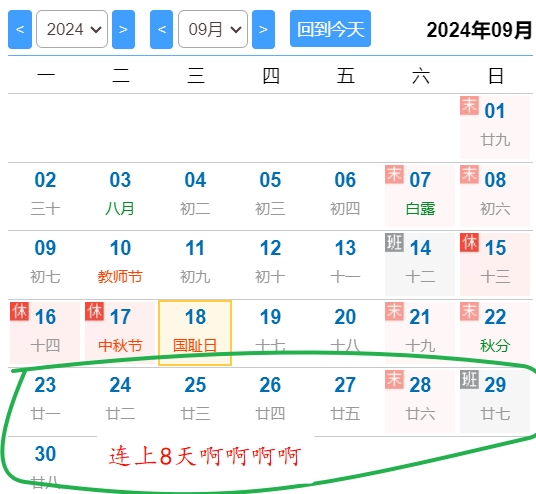The height and width of the screenshot is (494, 536).
Task: Go to previous month arrow button
Action: pyautogui.click(x=161, y=29)
